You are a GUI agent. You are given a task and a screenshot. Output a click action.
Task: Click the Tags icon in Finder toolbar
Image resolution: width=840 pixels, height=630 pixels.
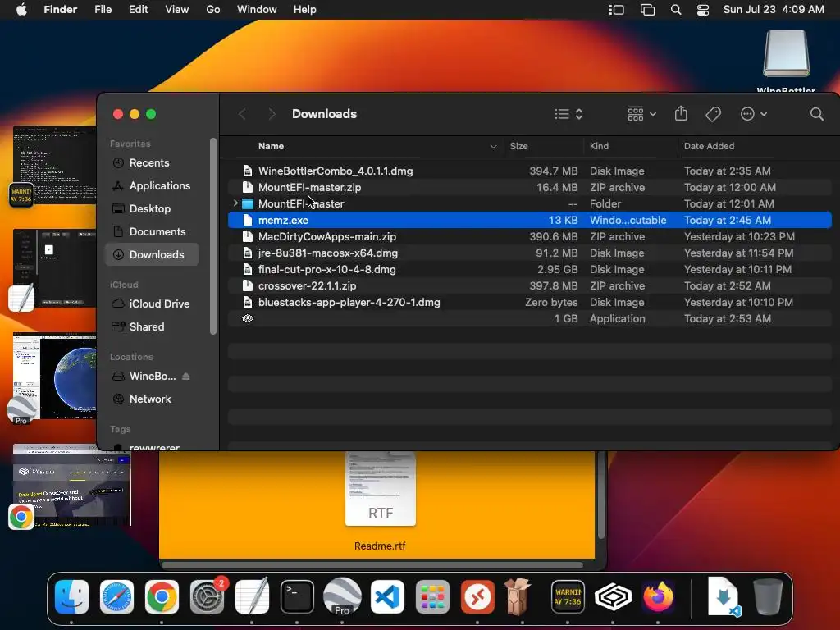[x=713, y=114]
